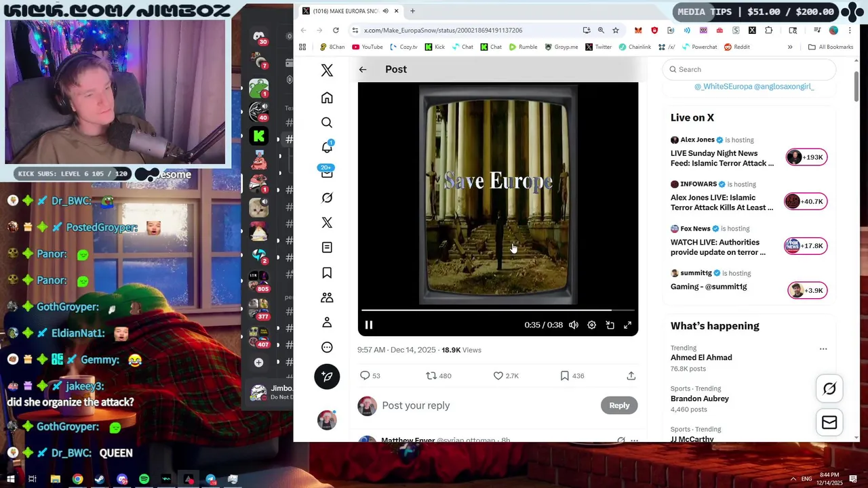
Task: Open browser three-dot menu
Action: coord(849,30)
